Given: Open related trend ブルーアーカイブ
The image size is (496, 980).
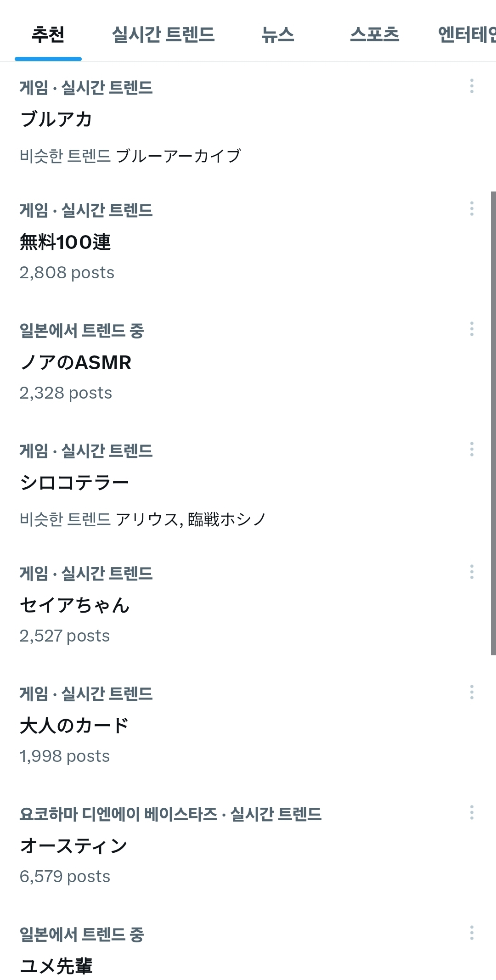Looking at the screenshot, I should pyautogui.click(x=178, y=156).
